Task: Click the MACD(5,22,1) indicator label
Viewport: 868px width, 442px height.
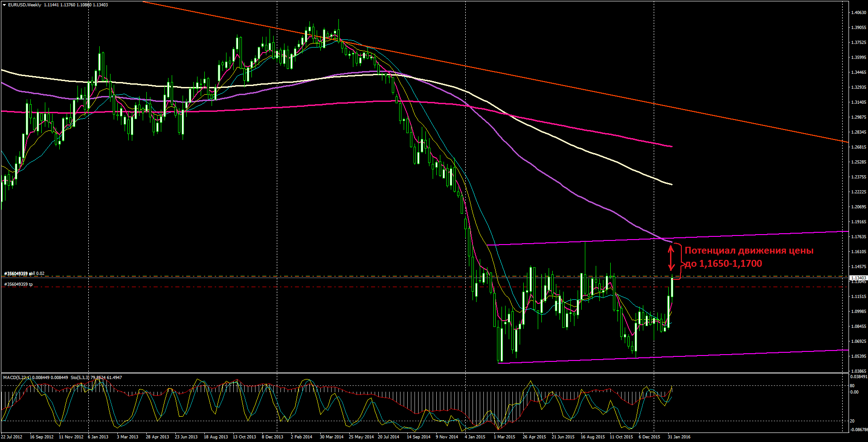Action: point(17,377)
